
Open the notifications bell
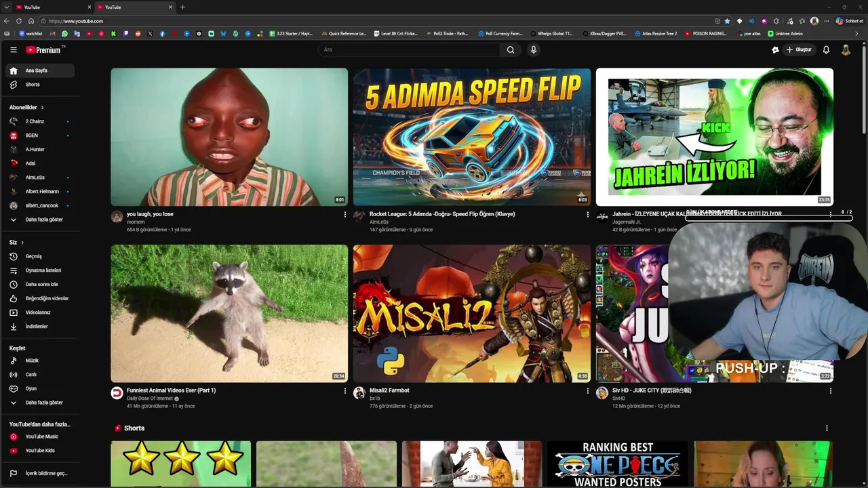(x=826, y=49)
